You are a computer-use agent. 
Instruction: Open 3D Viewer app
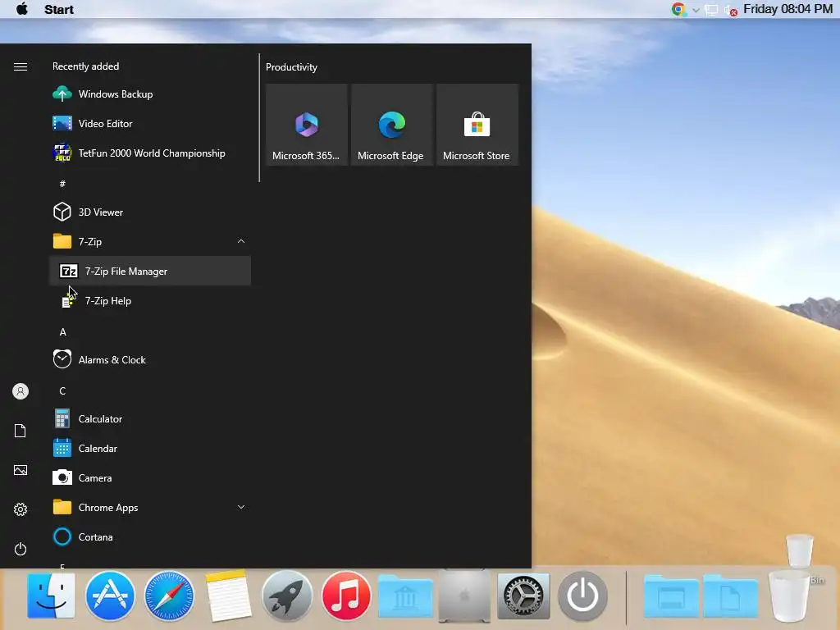150,212
